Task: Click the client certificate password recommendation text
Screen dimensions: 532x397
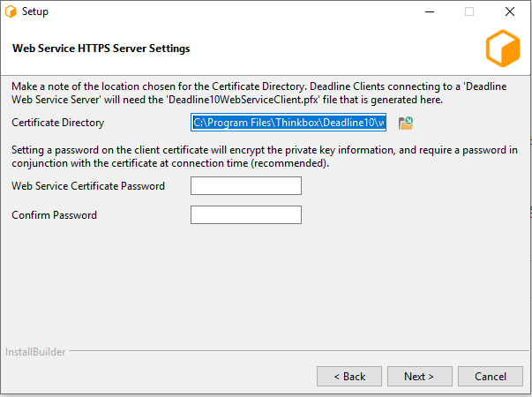Action: pyautogui.click(x=265, y=157)
